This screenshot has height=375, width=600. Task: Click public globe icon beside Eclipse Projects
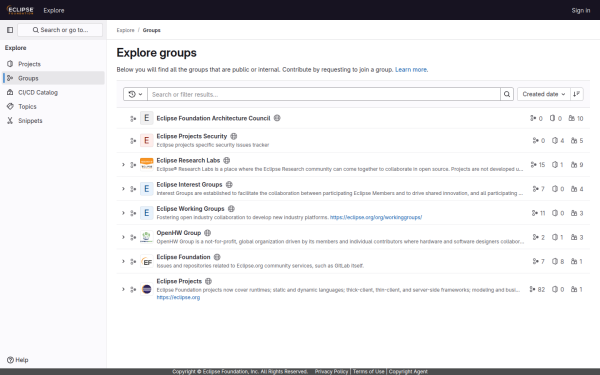click(208, 281)
